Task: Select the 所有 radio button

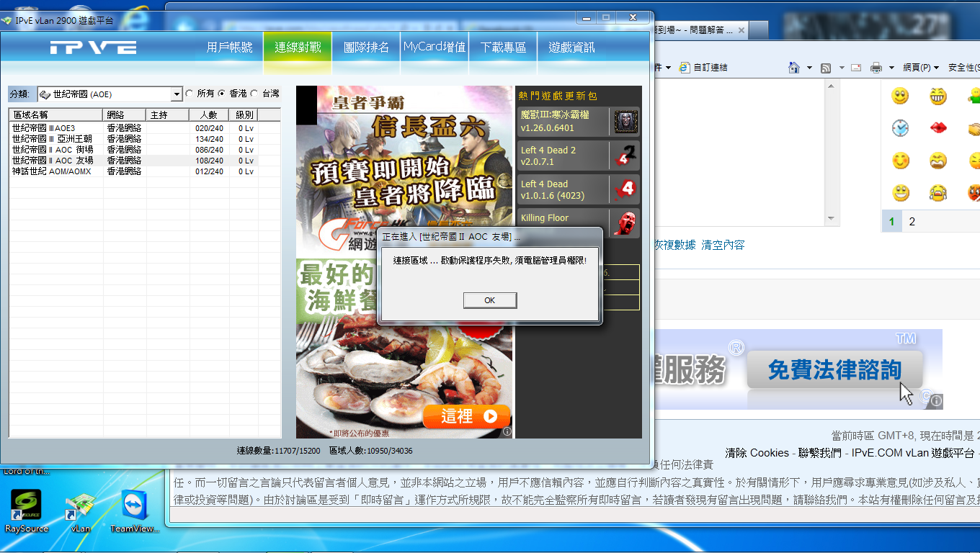Action: click(190, 94)
